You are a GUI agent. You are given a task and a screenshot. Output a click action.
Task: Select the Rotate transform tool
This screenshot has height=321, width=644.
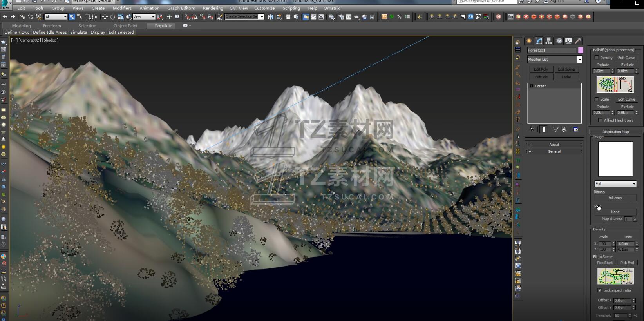tap(112, 17)
